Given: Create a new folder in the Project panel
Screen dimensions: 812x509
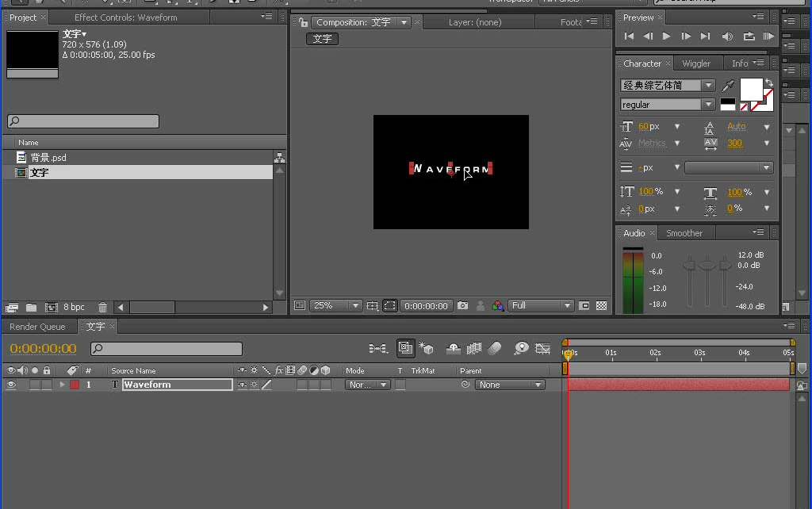Looking at the screenshot, I should click(31, 307).
